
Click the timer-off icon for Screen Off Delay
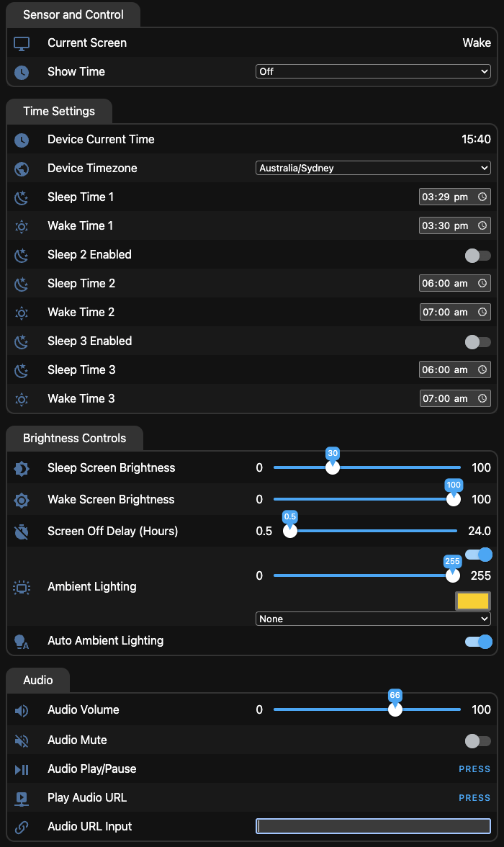pyautogui.click(x=22, y=532)
